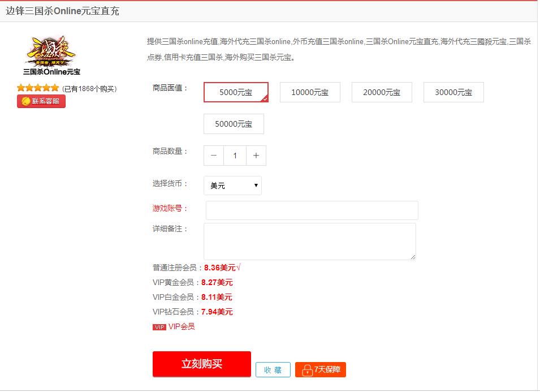Click the 已有1868个购买 purchase count text
The height and width of the screenshot is (392, 540).
[x=89, y=89]
